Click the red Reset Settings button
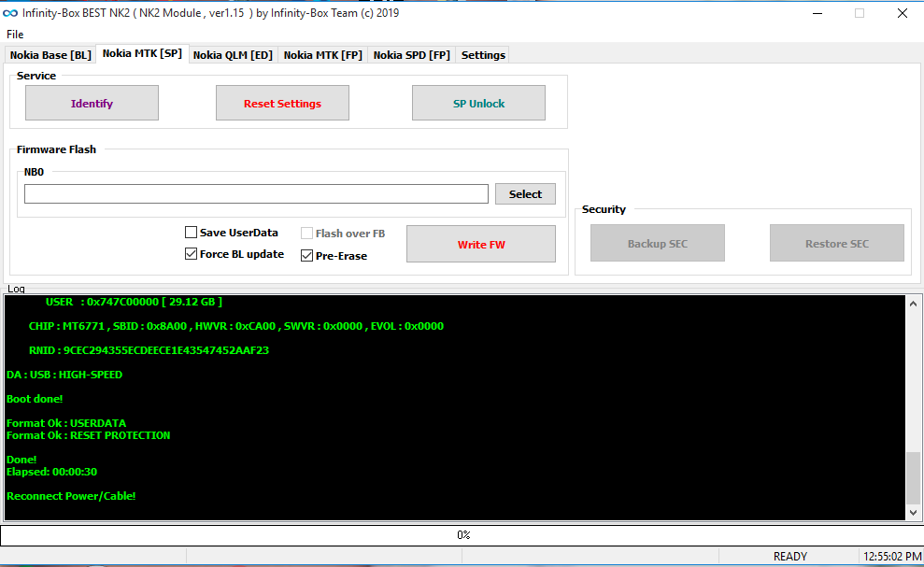Viewport: 924px width, 567px height. pyautogui.click(x=282, y=103)
